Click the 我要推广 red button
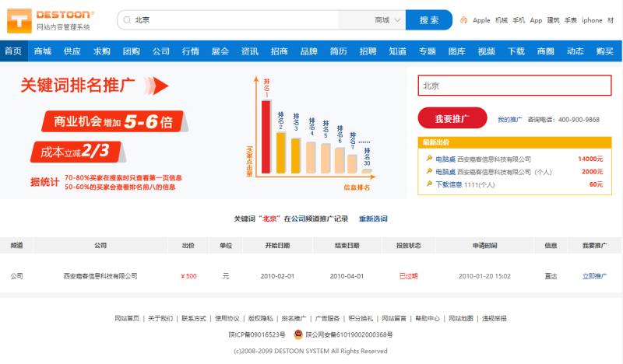 point(452,118)
